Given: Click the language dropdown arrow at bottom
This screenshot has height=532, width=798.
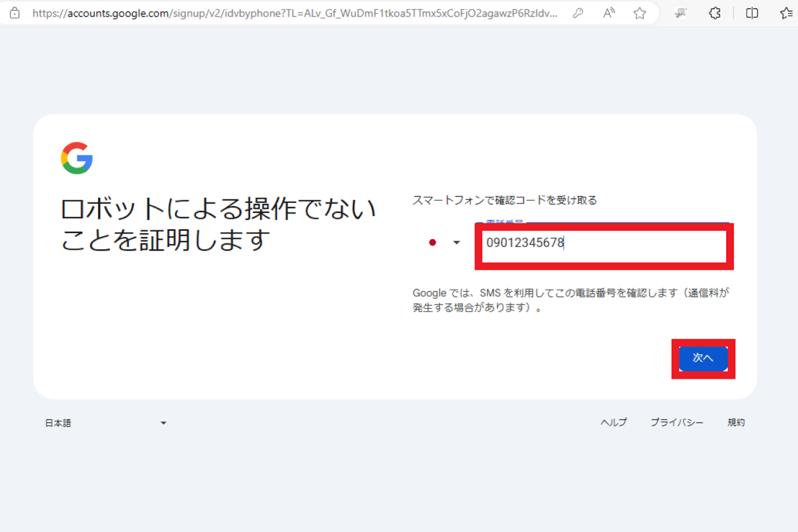Looking at the screenshot, I should pos(164,423).
